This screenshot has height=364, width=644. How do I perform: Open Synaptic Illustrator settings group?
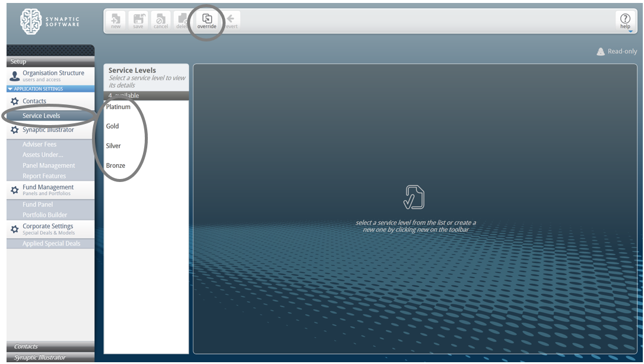(x=50, y=130)
